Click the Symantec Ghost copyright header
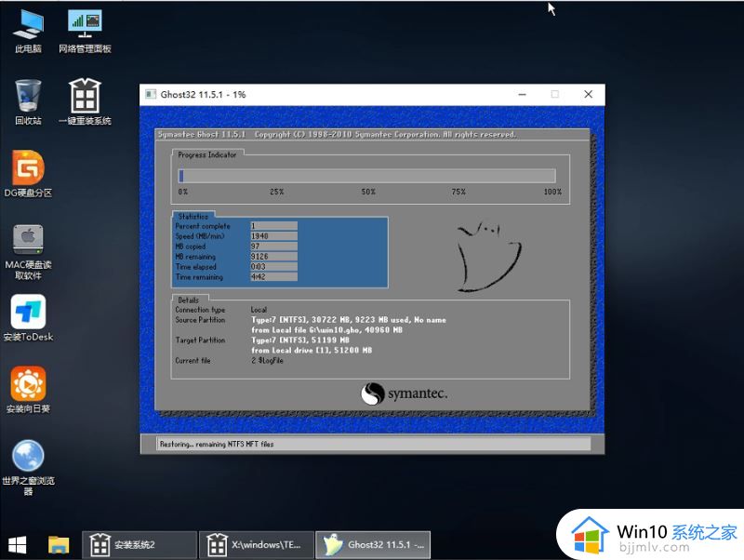The width and height of the screenshot is (744, 560). [x=337, y=135]
